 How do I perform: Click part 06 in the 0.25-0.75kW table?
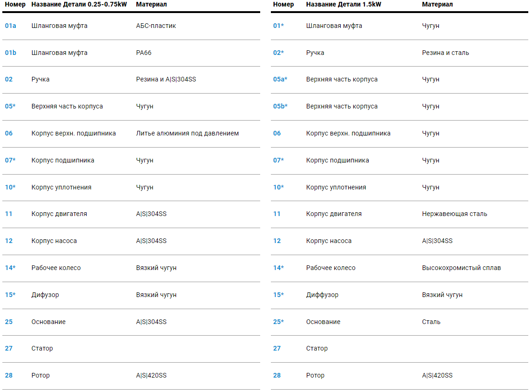pos(9,133)
